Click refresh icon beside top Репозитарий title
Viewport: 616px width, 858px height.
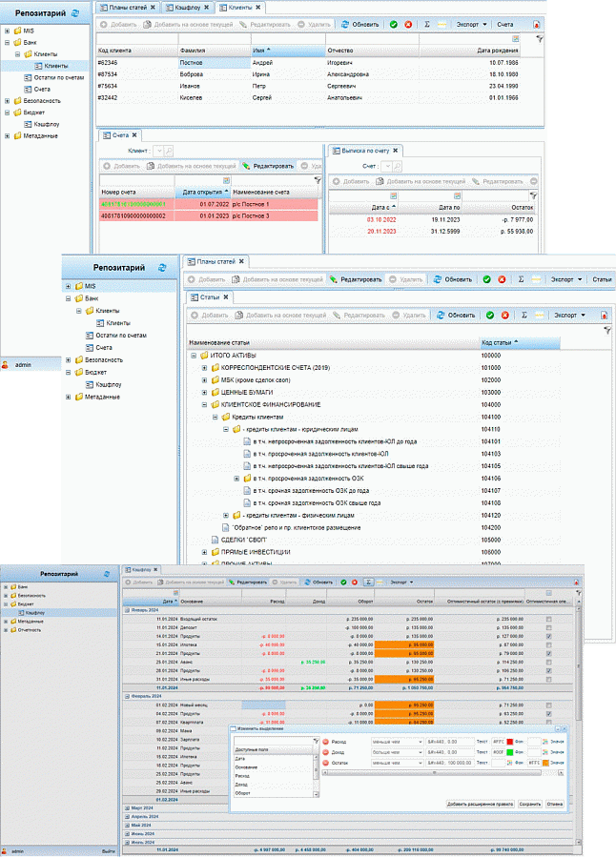pyautogui.click(x=75, y=13)
